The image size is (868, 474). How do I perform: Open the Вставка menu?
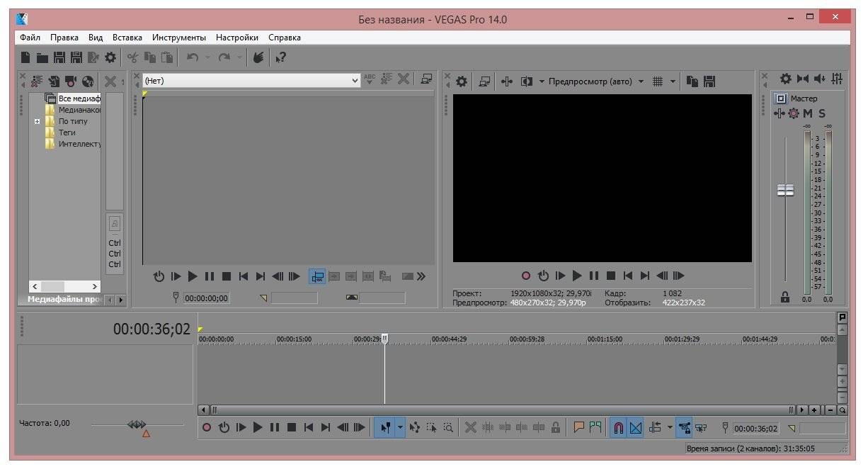pyautogui.click(x=127, y=38)
